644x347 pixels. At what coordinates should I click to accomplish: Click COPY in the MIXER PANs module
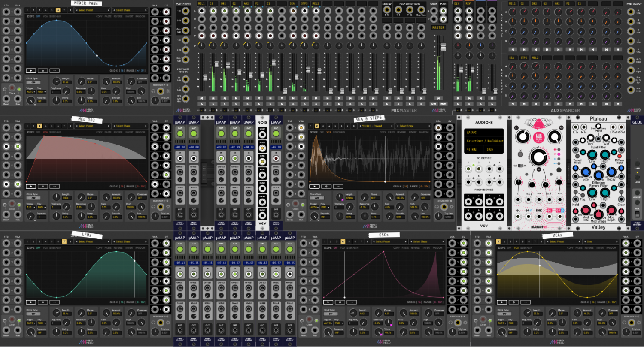coord(99,16)
